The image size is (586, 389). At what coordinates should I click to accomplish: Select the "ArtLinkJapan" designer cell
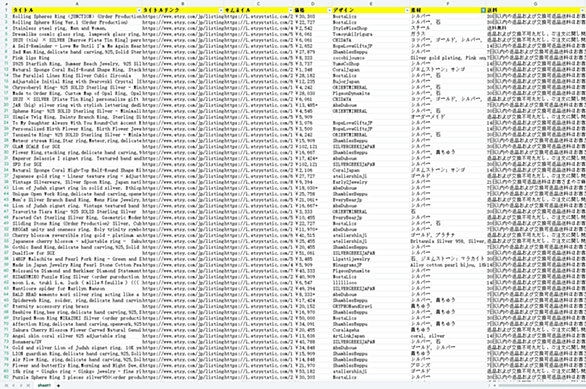click(371, 336)
